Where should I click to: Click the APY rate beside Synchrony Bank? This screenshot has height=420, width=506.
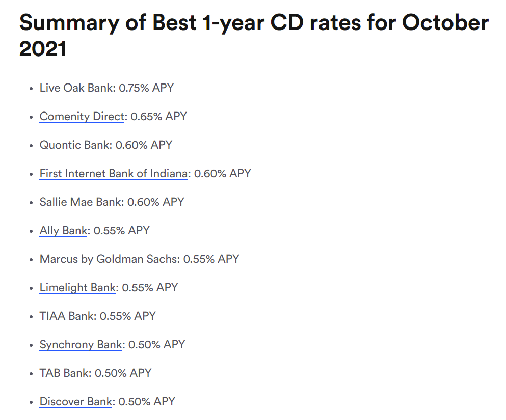coord(156,345)
